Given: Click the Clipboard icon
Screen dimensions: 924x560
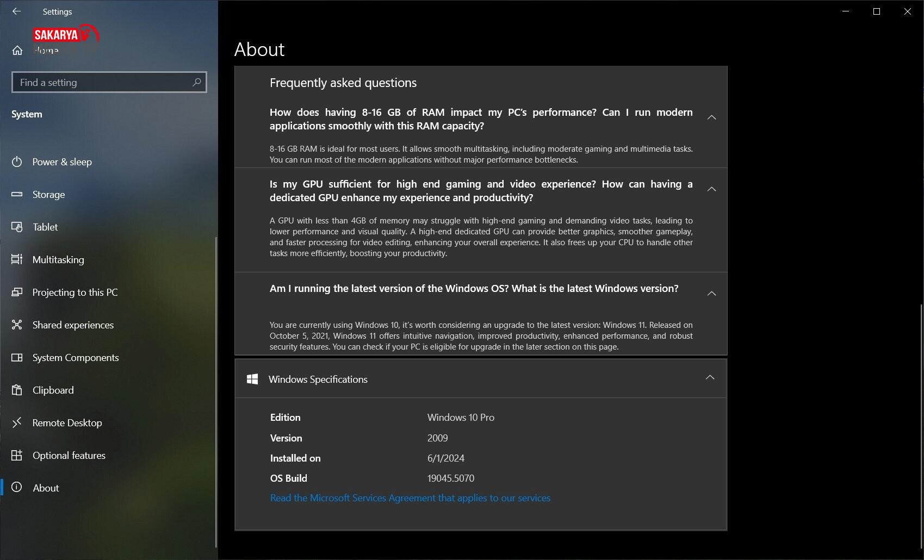Looking at the screenshot, I should (x=17, y=390).
